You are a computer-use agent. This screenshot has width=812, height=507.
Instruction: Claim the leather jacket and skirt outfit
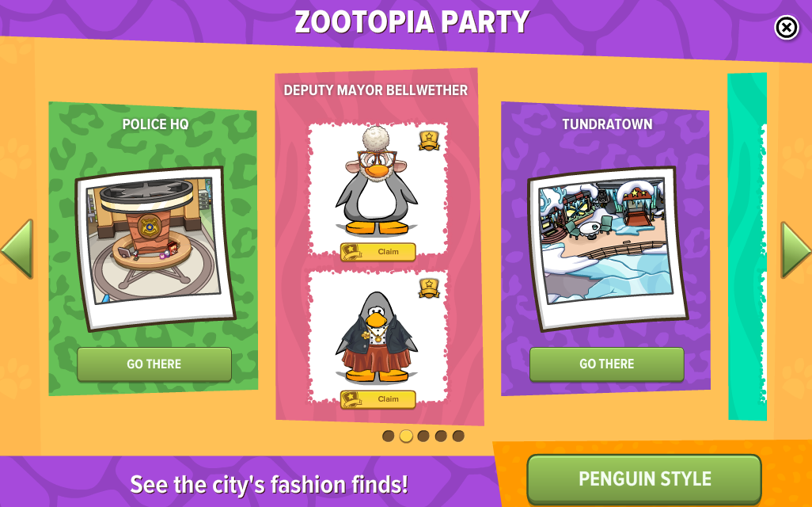[x=378, y=399]
